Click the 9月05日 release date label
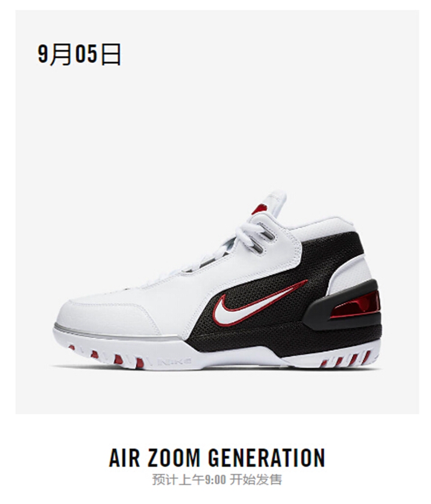This screenshot has height=504, width=431. click(x=79, y=54)
